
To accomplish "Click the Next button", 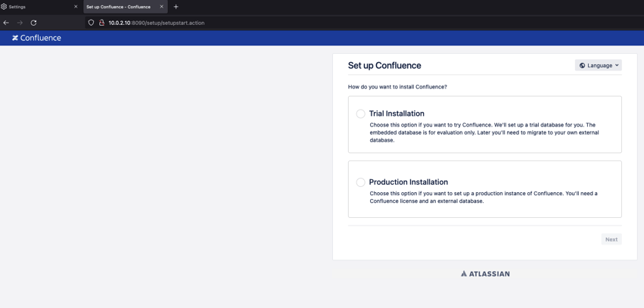I will pos(611,239).
